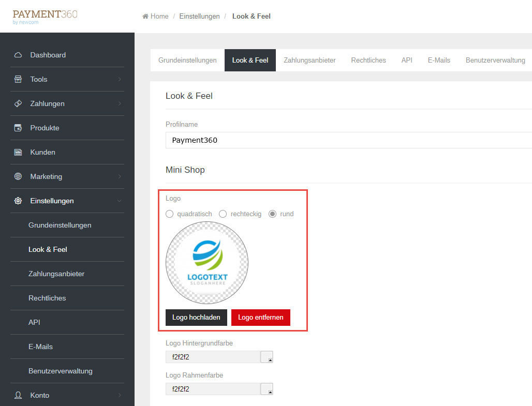This screenshot has height=406, width=532.
Task: Select the rechteckig logo shape
Action: tap(223, 214)
